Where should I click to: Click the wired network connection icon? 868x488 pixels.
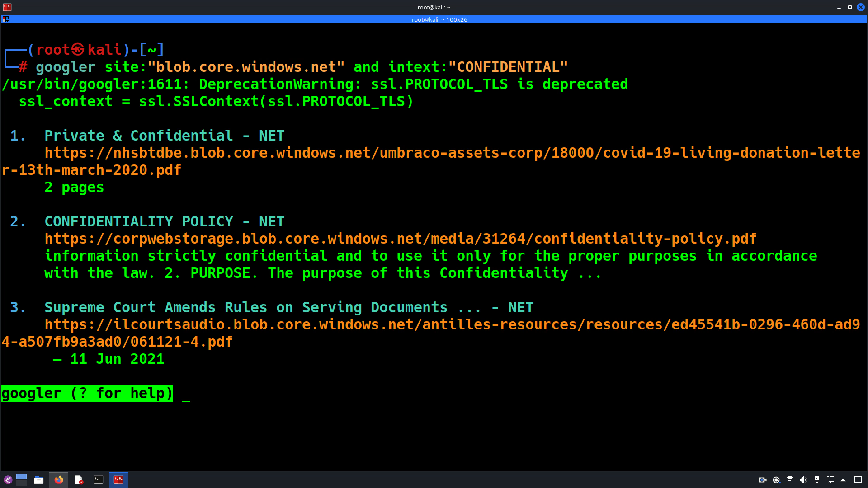click(x=830, y=480)
